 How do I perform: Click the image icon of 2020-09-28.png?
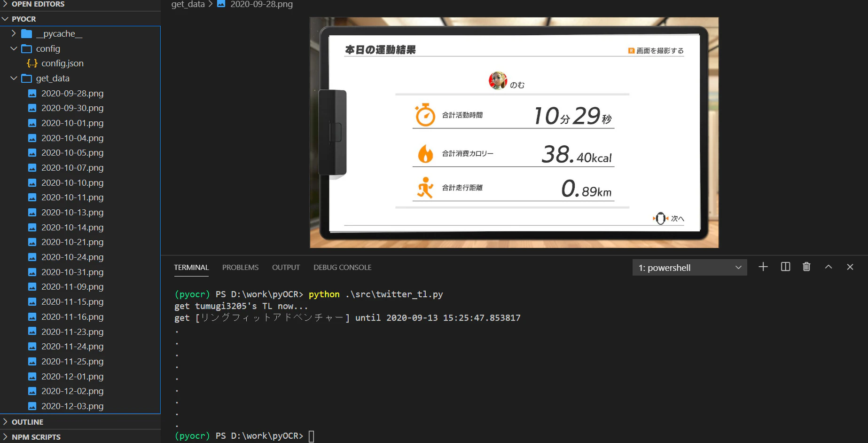tap(32, 93)
